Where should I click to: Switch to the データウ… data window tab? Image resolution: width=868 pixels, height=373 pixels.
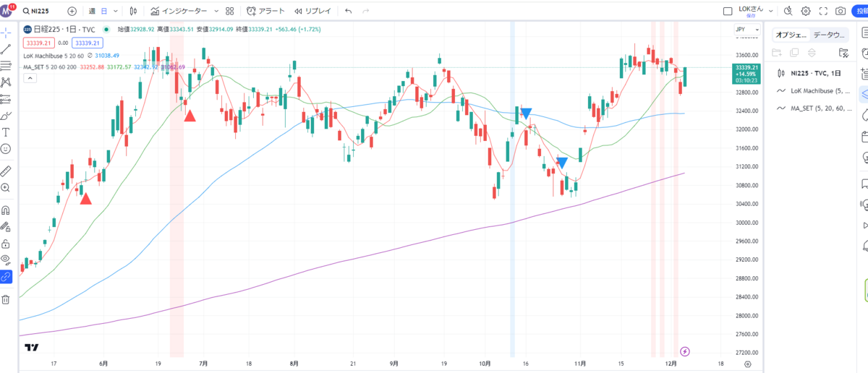pyautogui.click(x=827, y=35)
